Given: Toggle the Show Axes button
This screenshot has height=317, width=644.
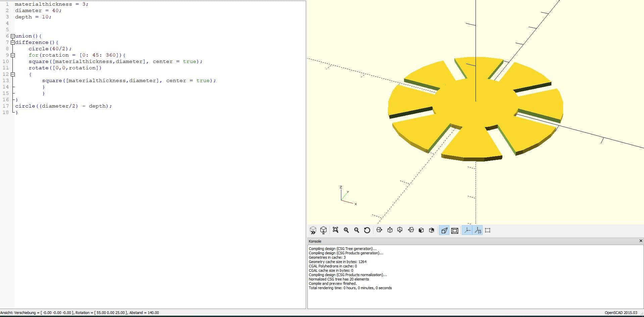Looking at the screenshot, I should tap(467, 230).
